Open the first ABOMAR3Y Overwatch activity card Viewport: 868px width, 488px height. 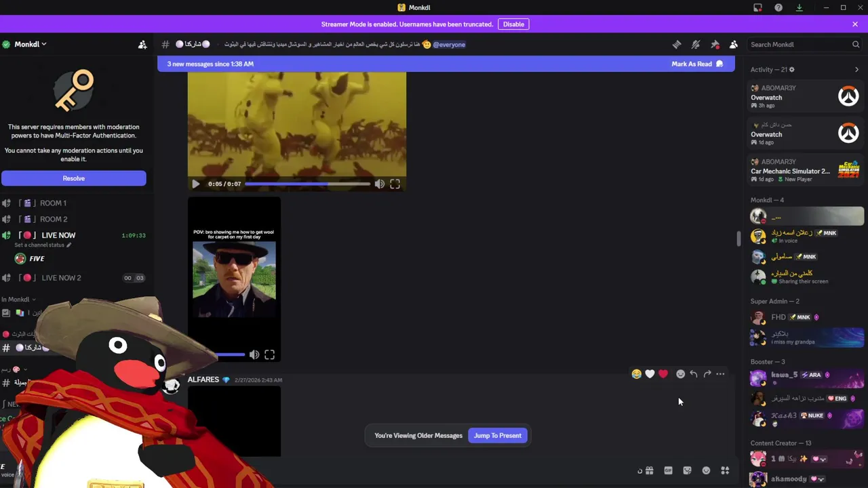806,96
